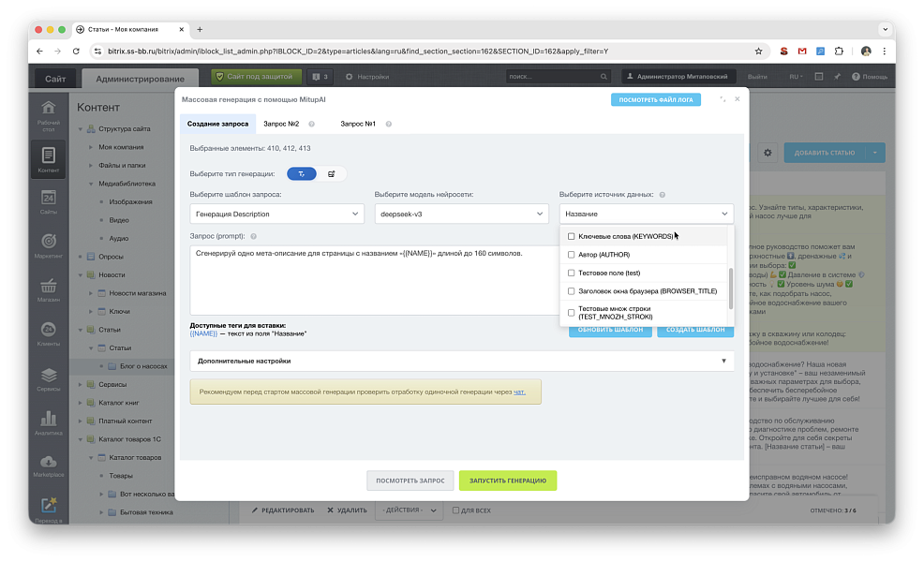
Task: Click the browser address bar
Action: tap(425, 52)
